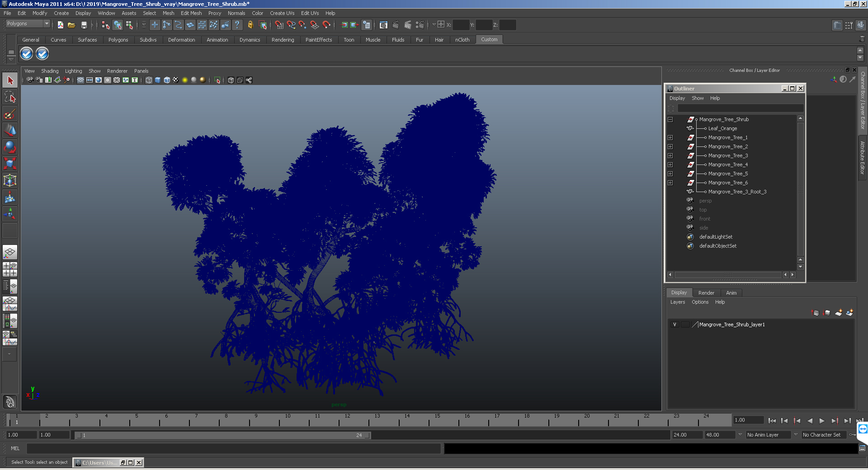This screenshot has height=470, width=868.
Task: Enable snap to curves magnet
Action: [291, 25]
